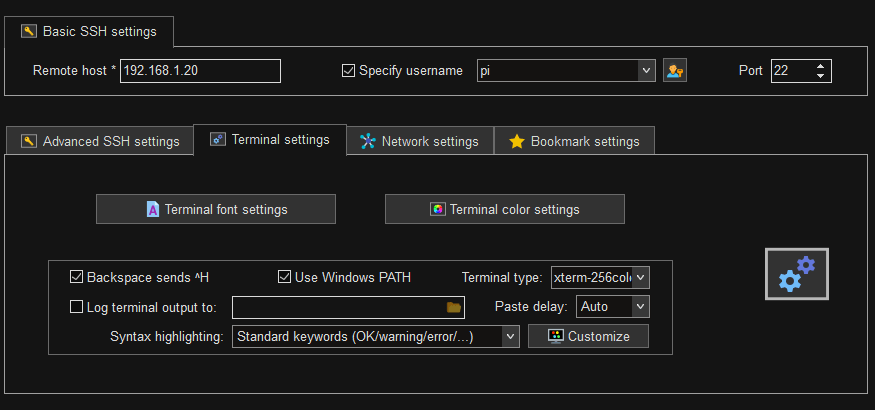Screen dimensions: 875x410
Task: Disable Backspace sends ^H option
Action: pyautogui.click(x=77, y=277)
